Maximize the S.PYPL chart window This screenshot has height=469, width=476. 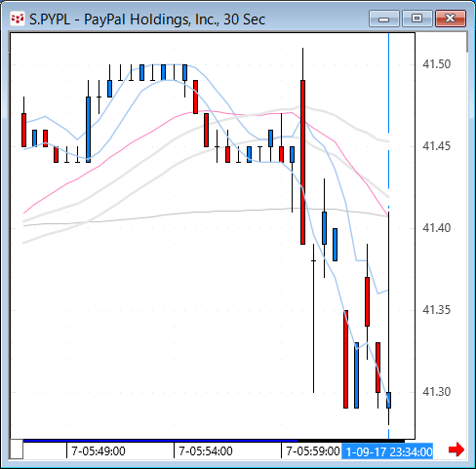[x=416, y=19]
